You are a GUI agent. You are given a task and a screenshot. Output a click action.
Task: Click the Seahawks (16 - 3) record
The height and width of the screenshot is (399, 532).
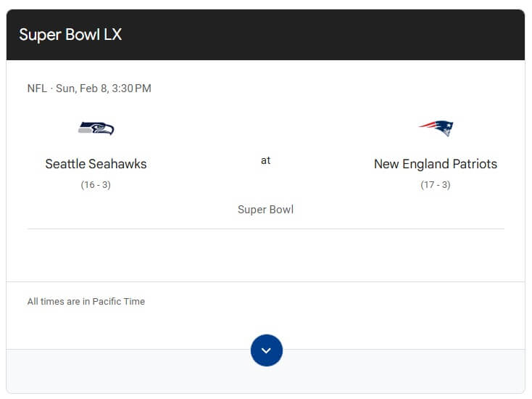point(96,185)
